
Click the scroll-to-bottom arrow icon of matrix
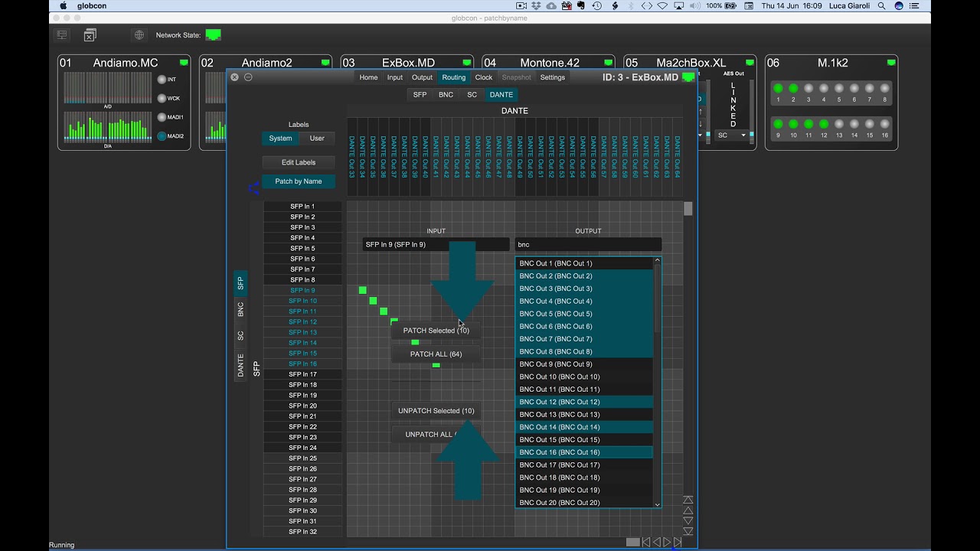(688, 531)
